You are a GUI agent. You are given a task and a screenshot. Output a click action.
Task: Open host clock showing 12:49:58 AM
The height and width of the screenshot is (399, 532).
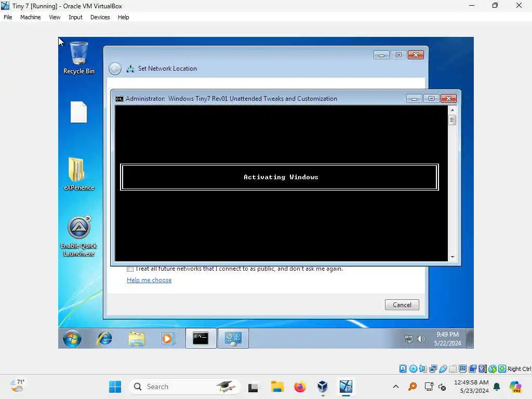coord(471,387)
